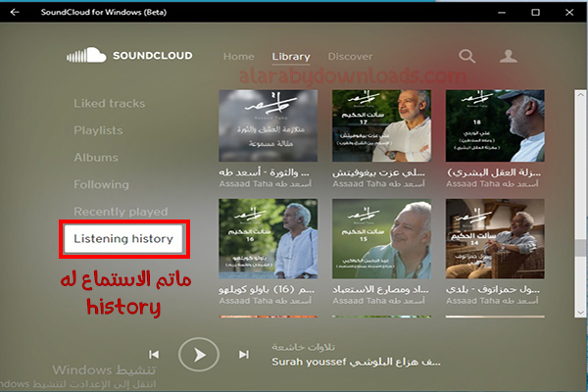The height and width of the screenshot is (392, 588).
Task: Click the scrollbar up arrow
Action: [x=580, y=94]
